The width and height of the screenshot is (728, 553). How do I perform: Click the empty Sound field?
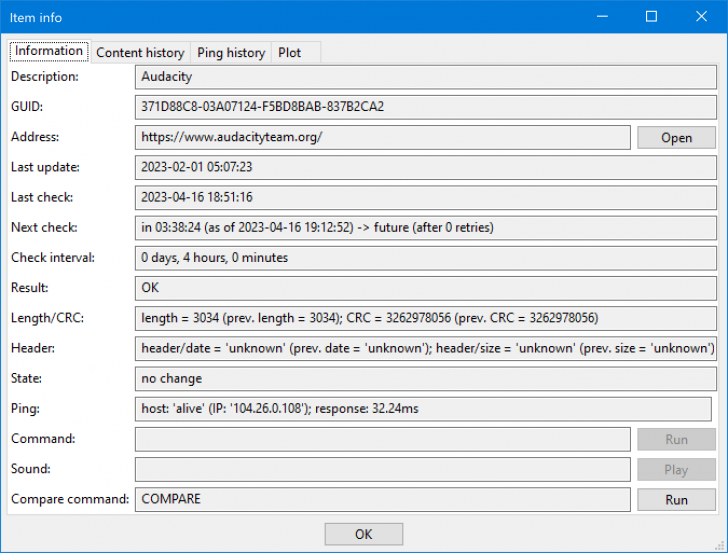(383, 469)
